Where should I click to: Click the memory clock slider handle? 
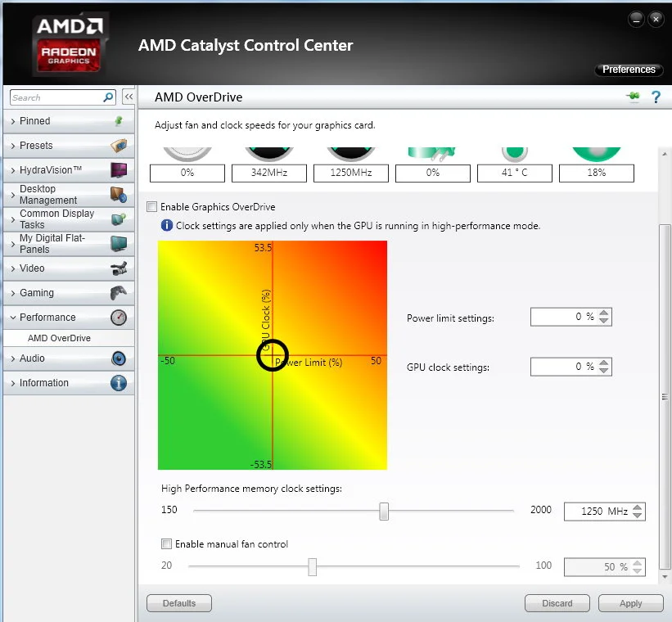click(384, 512)
